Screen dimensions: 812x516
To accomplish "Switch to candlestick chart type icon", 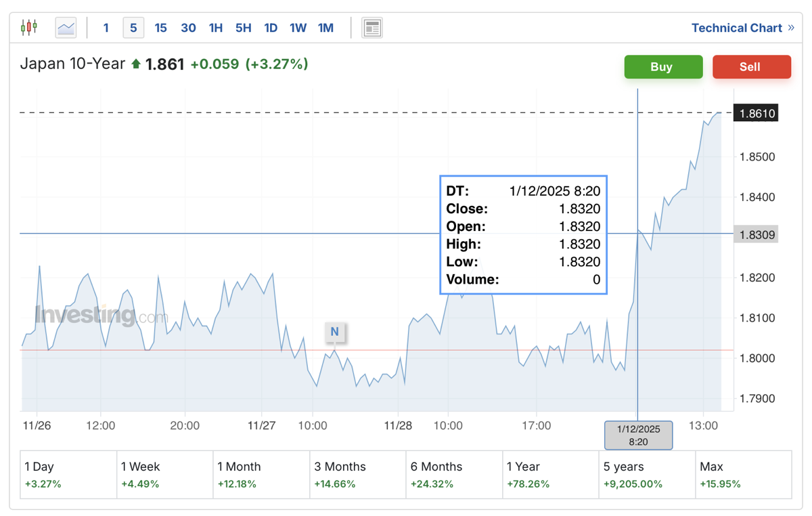I will [29, 28].
